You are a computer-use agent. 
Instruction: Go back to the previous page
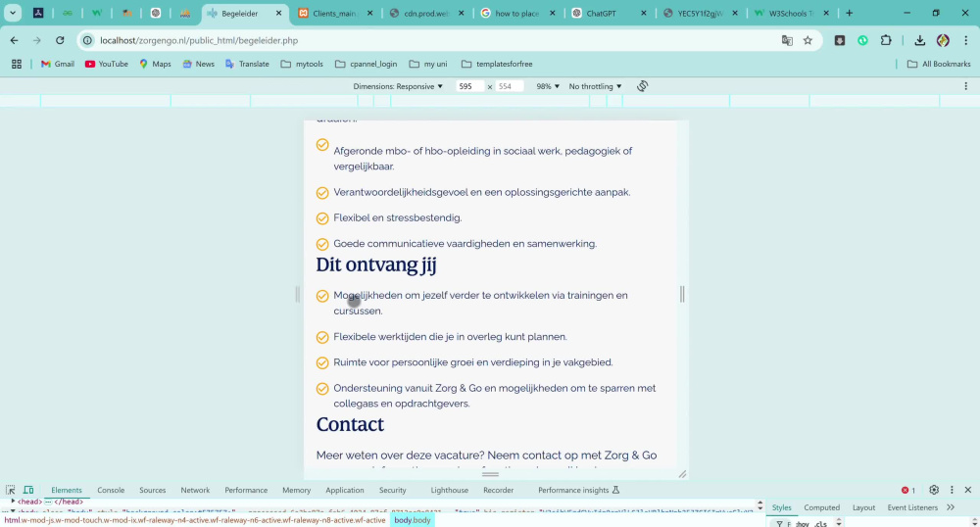click(x=14, y=40)
